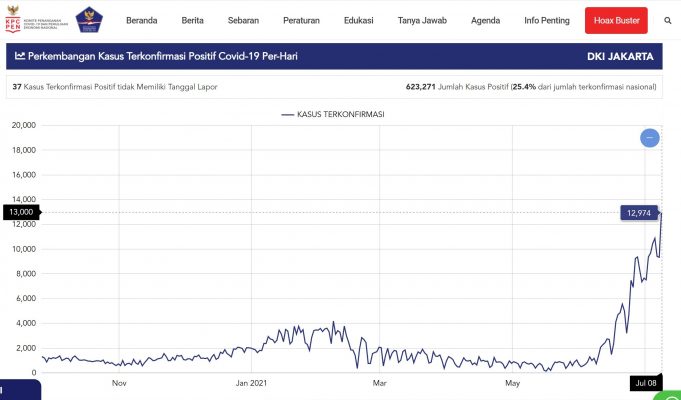Click the line chart icon in header

[x=21, y=56]
